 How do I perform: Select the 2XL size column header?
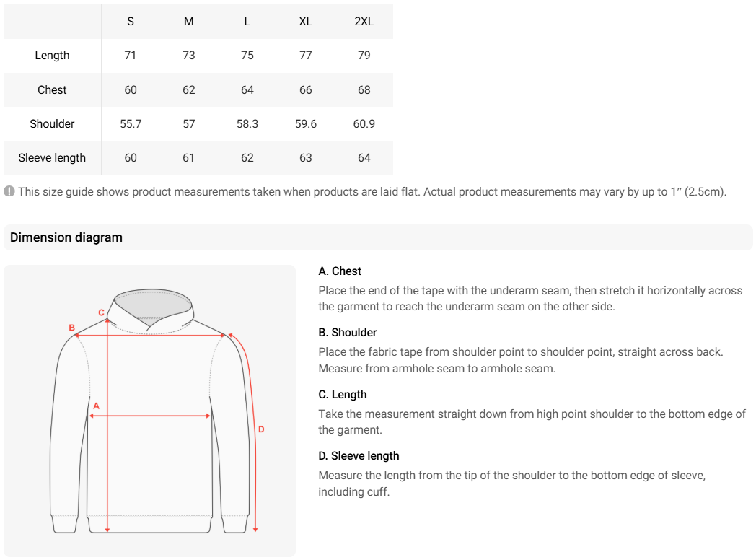[x=364, y=22]
